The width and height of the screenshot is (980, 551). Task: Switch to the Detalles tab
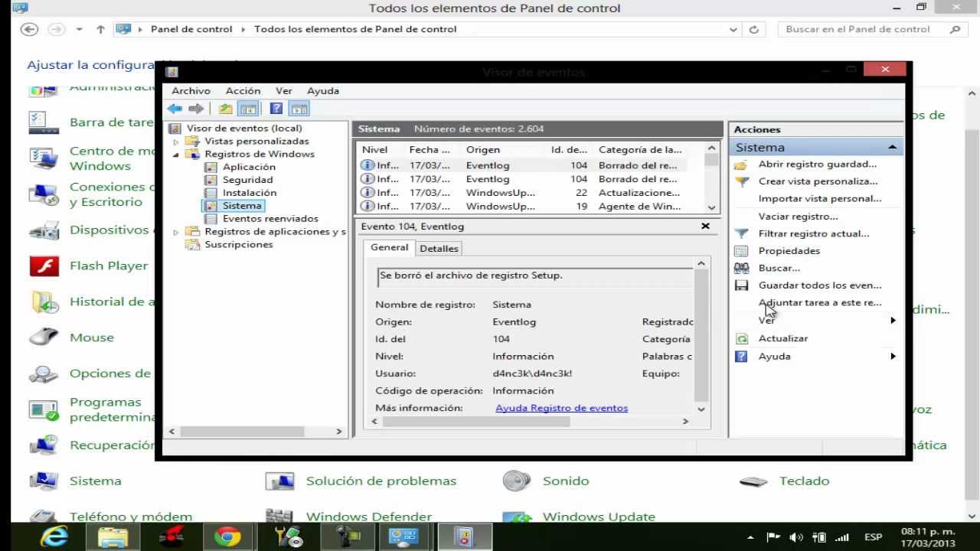[439, 249]
